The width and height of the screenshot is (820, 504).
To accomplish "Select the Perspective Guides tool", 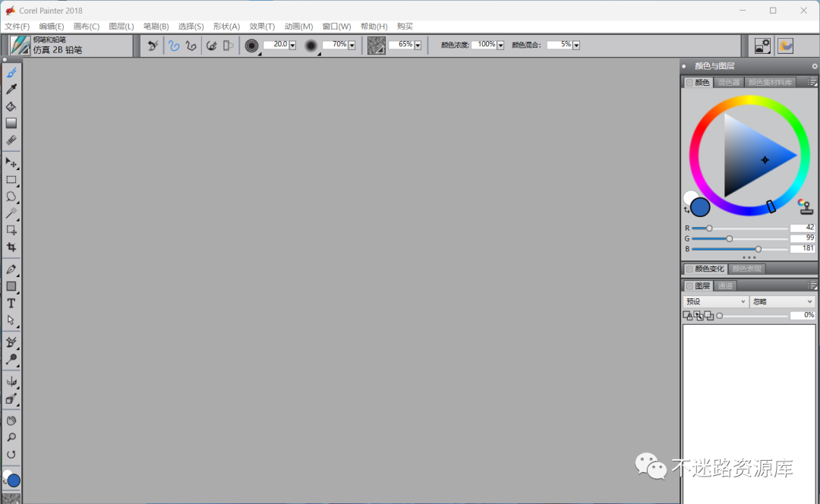I will [x=11, y=398].
